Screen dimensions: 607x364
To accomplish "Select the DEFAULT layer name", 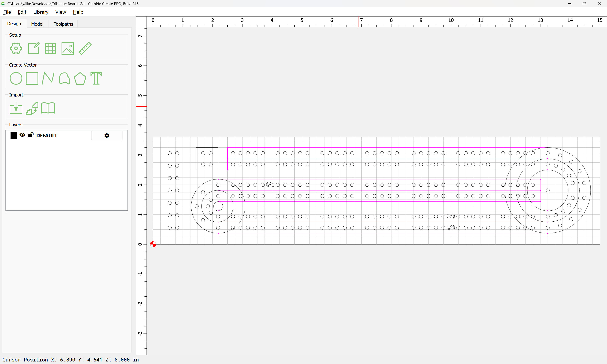I will [47, 136].
